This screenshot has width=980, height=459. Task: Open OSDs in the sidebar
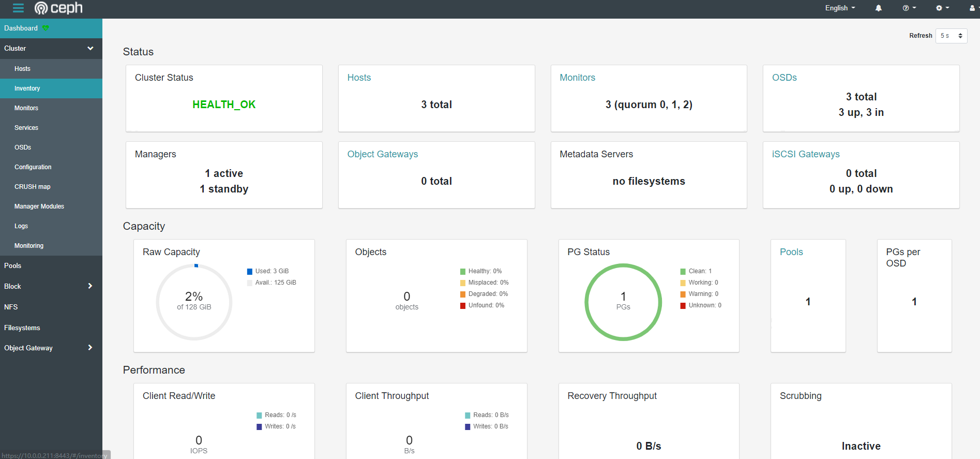pyautogui.click(x=51, y=147)
